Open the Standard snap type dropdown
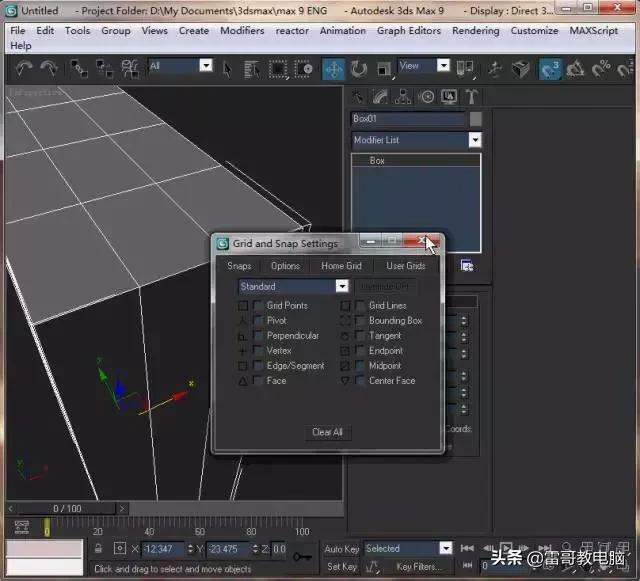Viewport: 640px width, 581px height. (293, 286)
